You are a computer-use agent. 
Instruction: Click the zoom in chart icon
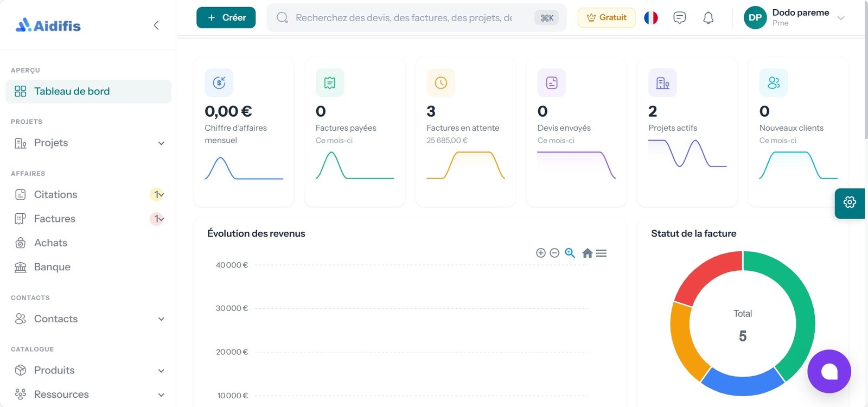(540, 253)
